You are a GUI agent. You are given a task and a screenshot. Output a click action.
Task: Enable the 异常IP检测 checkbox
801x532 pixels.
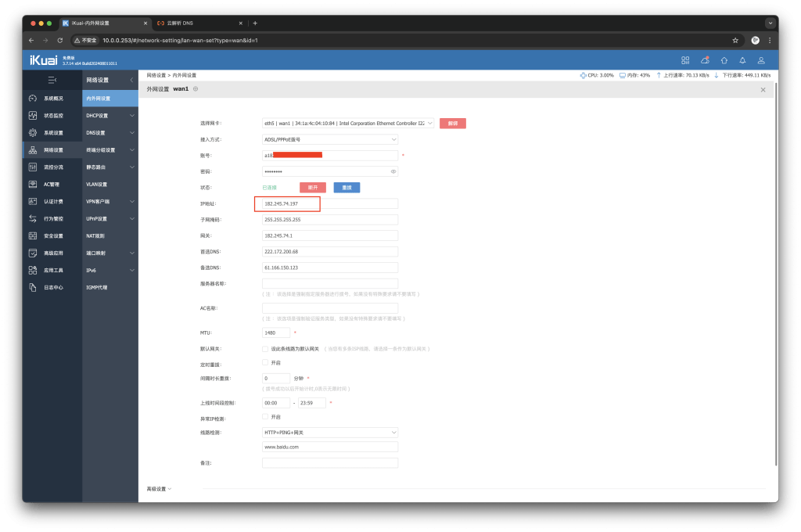(265, 417)
